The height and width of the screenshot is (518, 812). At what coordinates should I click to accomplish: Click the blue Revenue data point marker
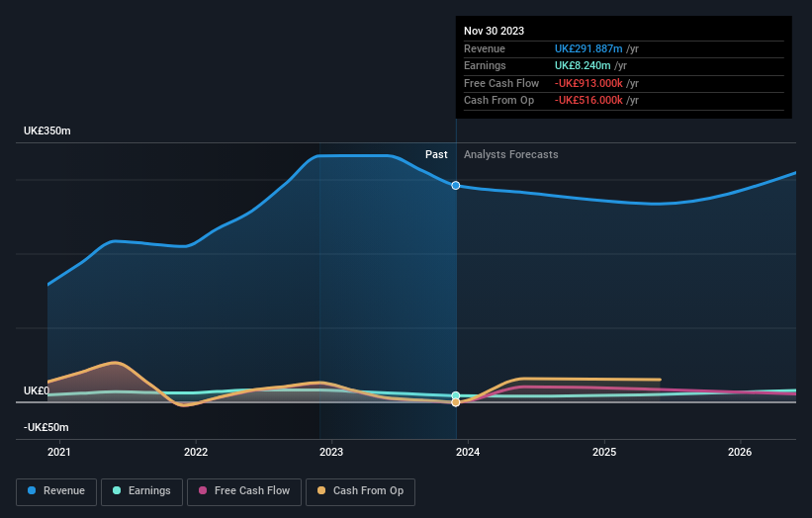tap(456, 185)
